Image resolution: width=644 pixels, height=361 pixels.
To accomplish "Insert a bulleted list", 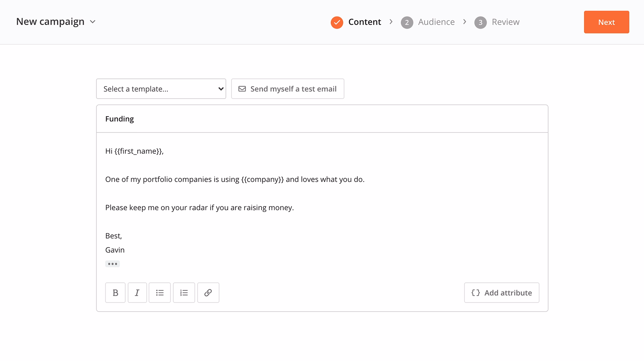I will pyautogui.click(x=160, y=293).
